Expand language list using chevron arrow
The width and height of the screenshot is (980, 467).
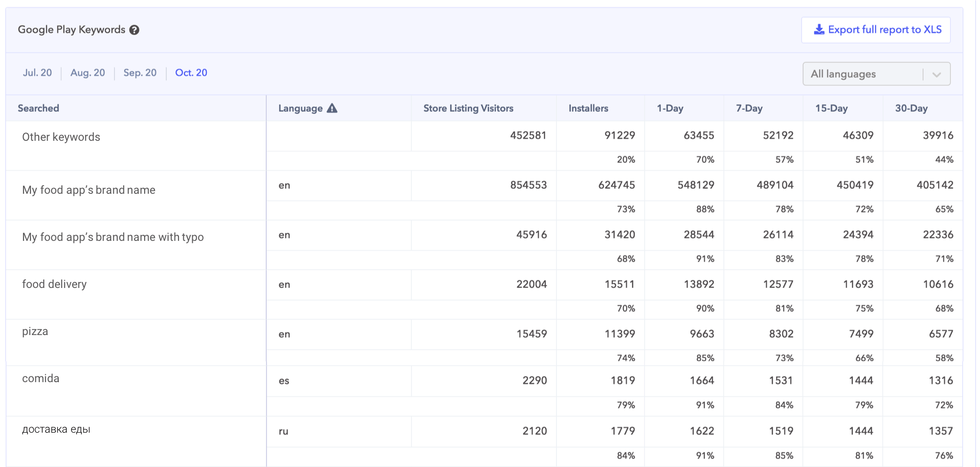tap(936, 75)
